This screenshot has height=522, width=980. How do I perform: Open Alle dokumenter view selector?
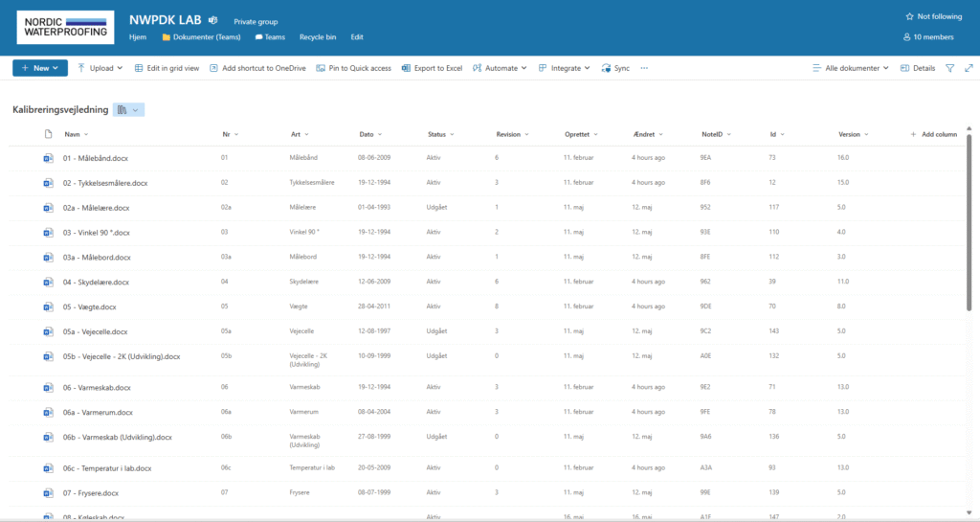click(850, 68)
